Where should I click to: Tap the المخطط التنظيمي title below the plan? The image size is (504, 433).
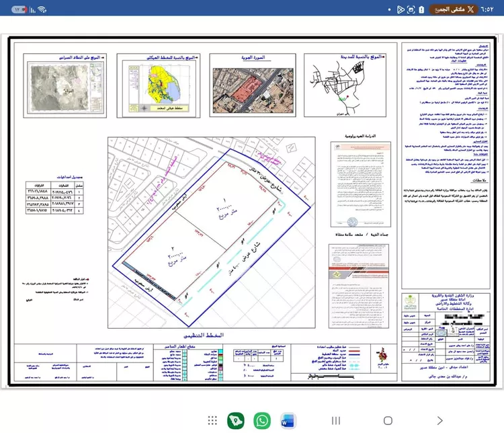click(204, 336)
